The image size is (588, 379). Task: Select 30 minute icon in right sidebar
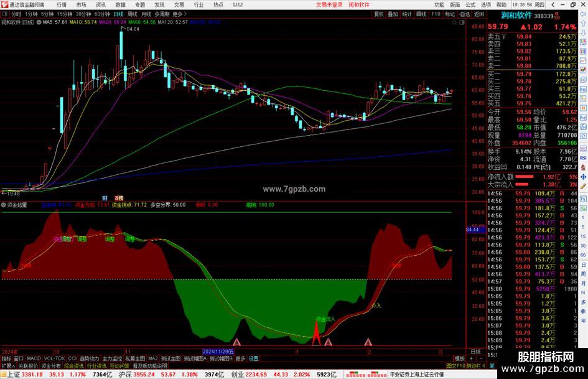tap(583, 246)
